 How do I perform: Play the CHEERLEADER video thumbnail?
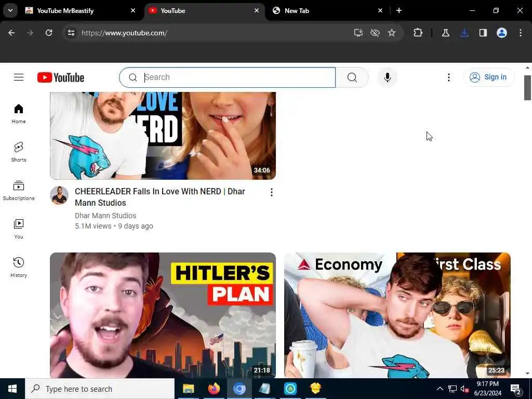(163, 136)
